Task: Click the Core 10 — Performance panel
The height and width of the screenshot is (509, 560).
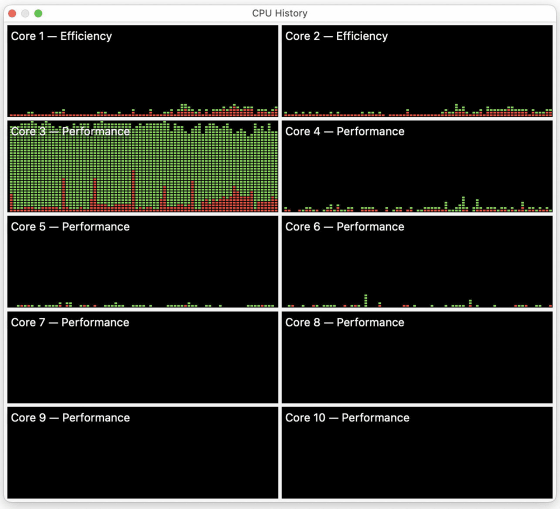Action: pyautogui.click(x=417, y=453)
